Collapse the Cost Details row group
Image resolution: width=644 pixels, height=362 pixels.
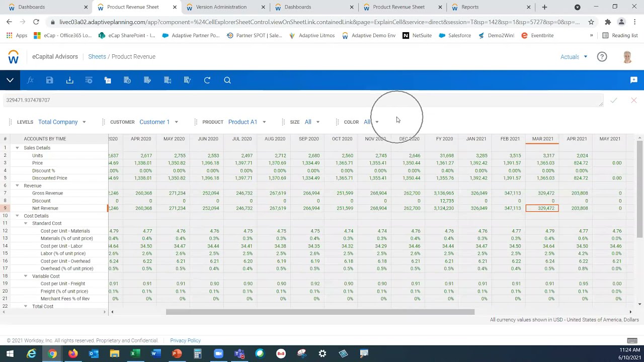pos(17,216)
